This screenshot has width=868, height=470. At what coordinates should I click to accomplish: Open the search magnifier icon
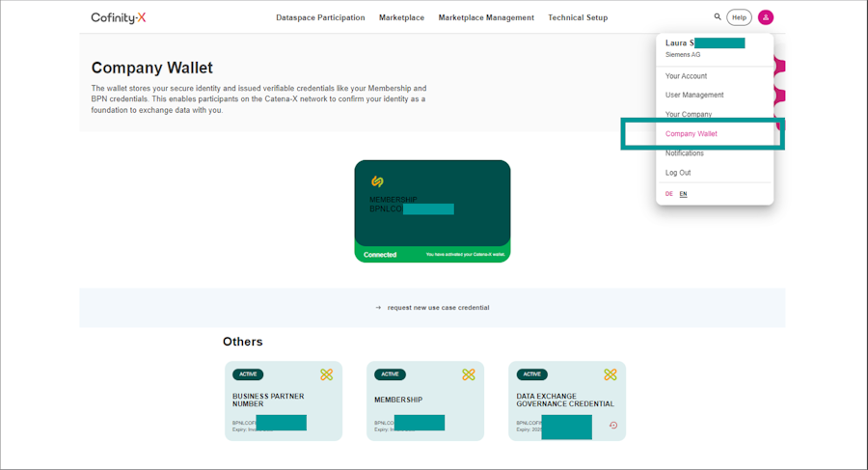718,17
